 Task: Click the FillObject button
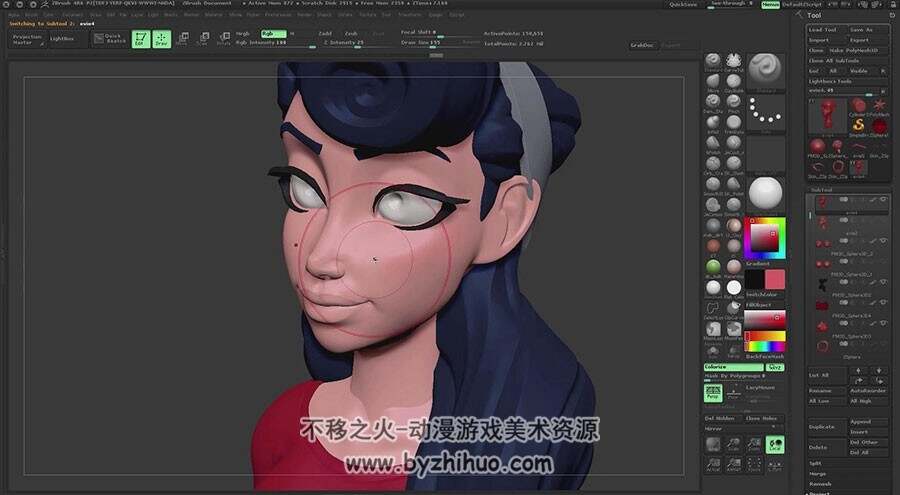point(759,305)
